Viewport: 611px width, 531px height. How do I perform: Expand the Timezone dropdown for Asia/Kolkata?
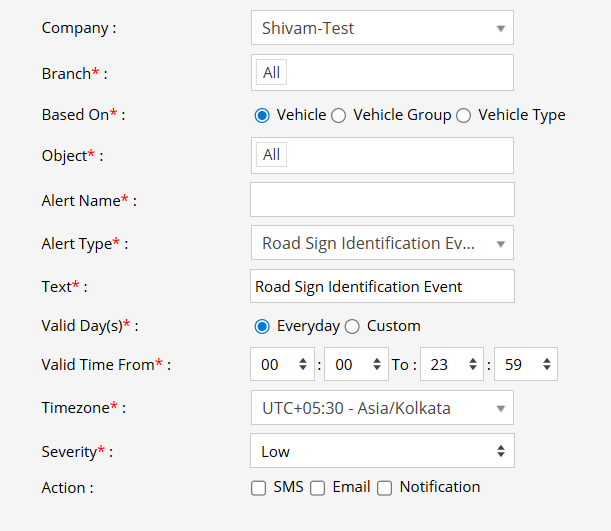point(381,408)
